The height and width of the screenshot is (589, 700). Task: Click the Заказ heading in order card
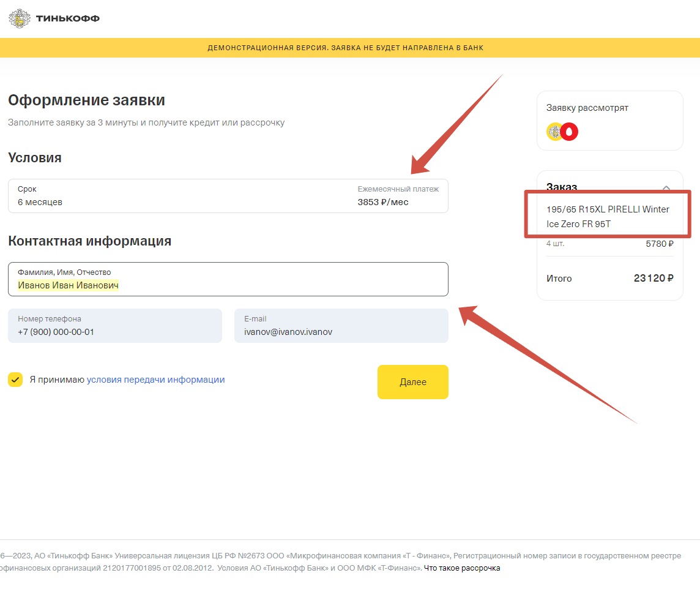click(x=562, y=187)
